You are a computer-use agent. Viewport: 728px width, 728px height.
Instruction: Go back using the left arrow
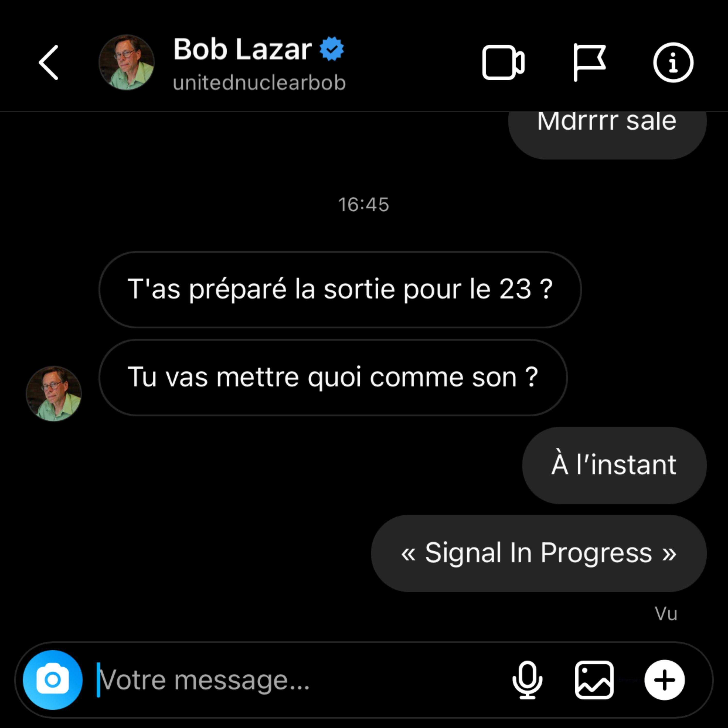(x=49, y=63)
